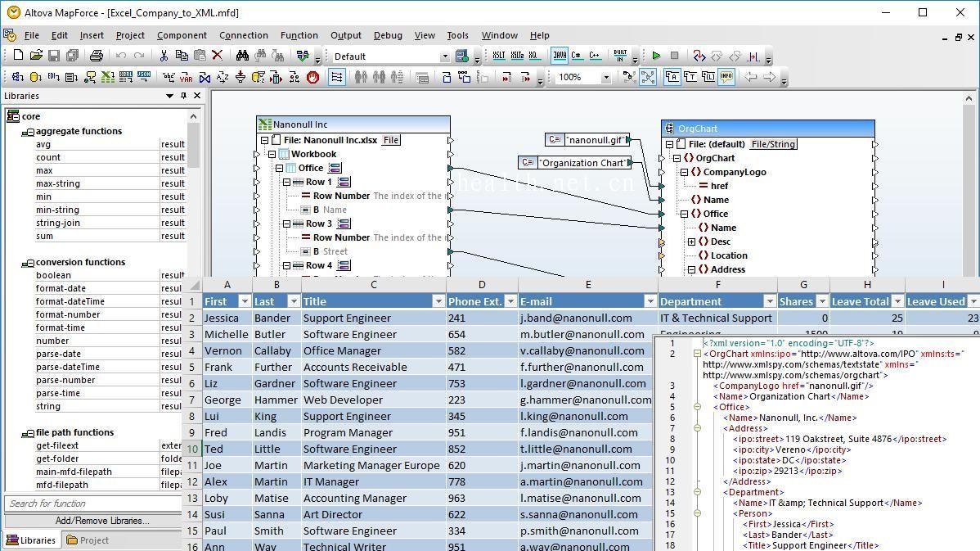Toggle C++ as the transformation language

595,56
